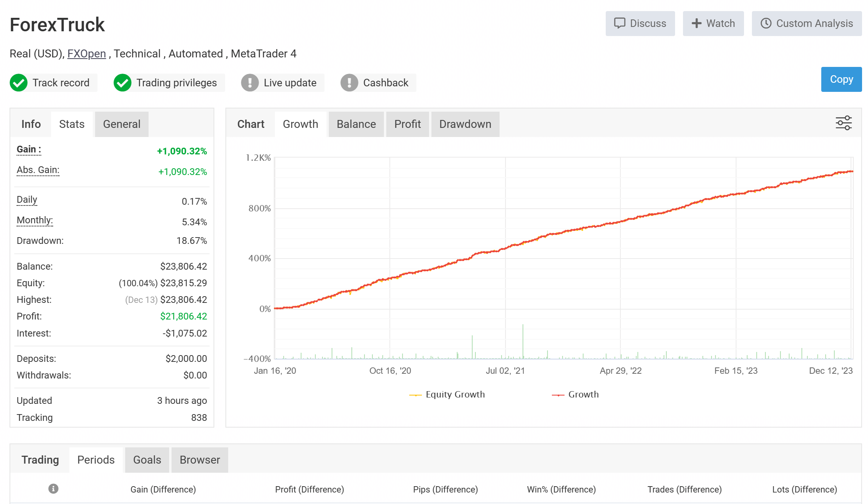
Task: Open chart settings sliders icon
Action: click(x=843, y=123)
